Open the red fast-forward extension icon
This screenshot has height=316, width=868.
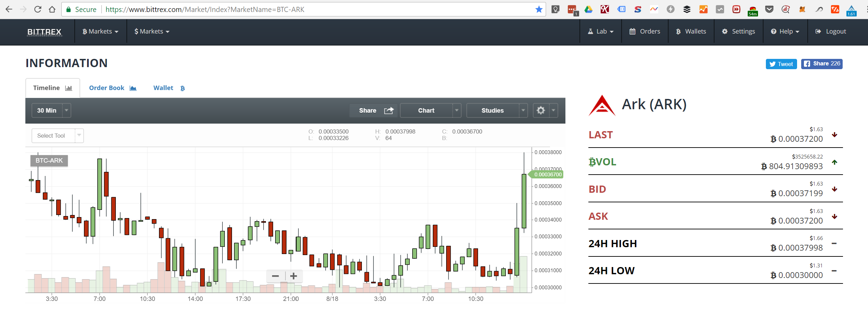coord(736,9)
